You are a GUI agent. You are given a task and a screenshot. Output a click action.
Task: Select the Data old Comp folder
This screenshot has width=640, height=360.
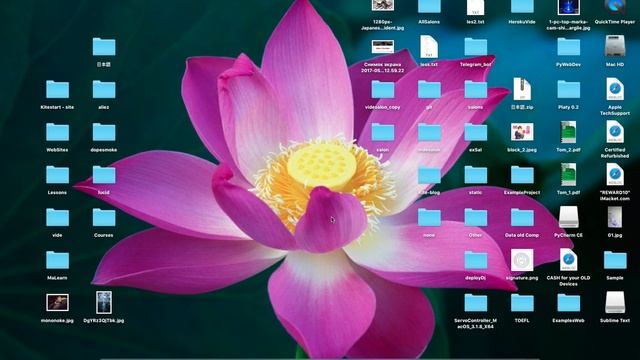pyautogui.click(x=522, y=218)
